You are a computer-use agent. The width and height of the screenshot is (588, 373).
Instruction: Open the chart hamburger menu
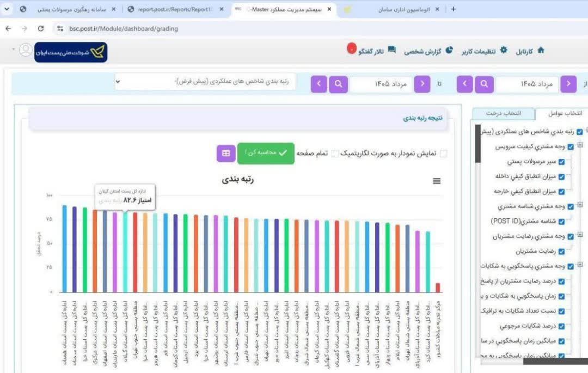coord(437,181)
